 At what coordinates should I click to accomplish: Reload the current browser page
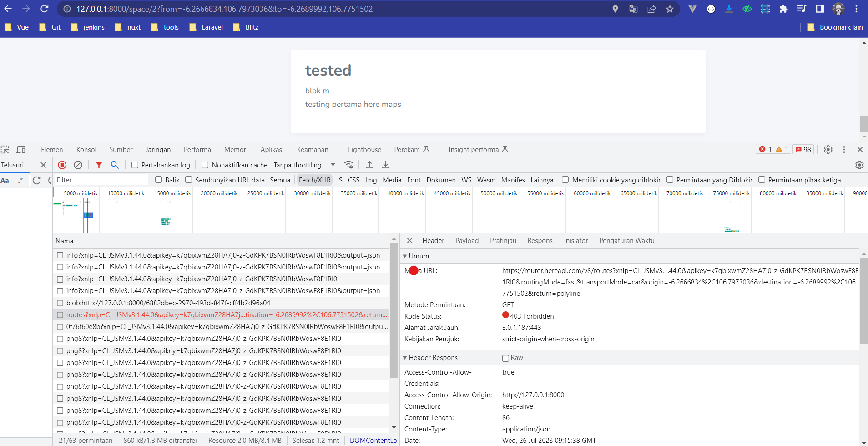(44, 9)
